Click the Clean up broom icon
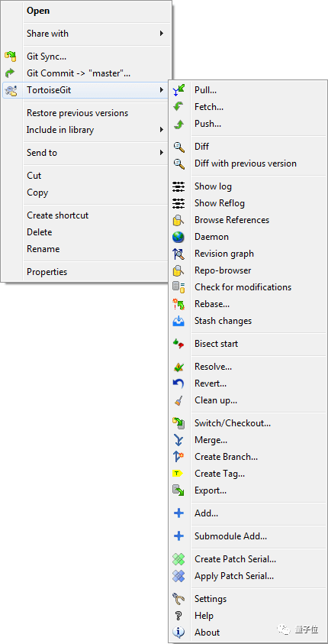 click(x=178, y=400)
